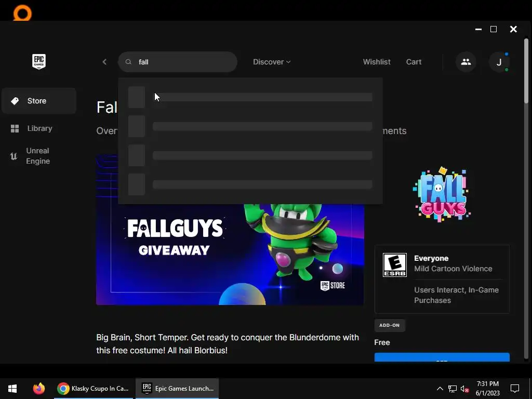
Task: Expand the Discover dropdown
Action: [x=272, y=62]
